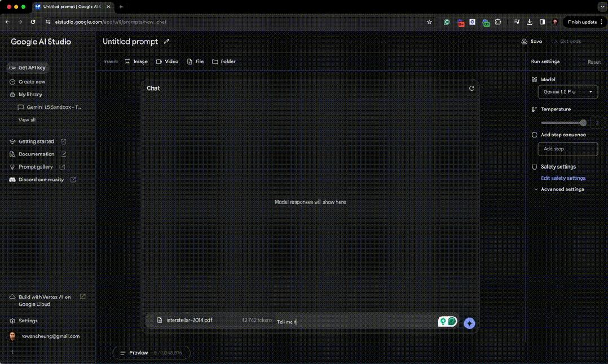Click Reset in Run settings
This screenshot has width=608, height=364.
coord(594,62)
